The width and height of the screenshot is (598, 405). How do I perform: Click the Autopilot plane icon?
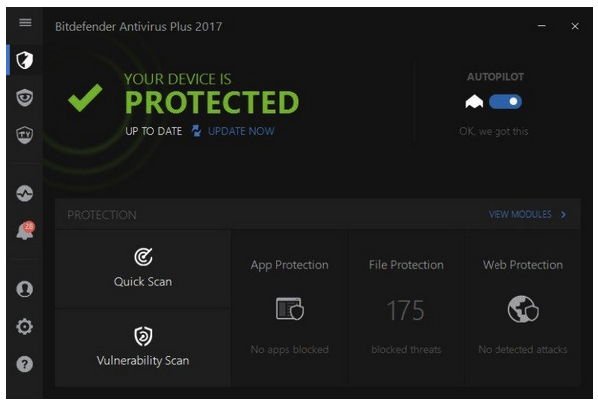(x=474, y=102)
